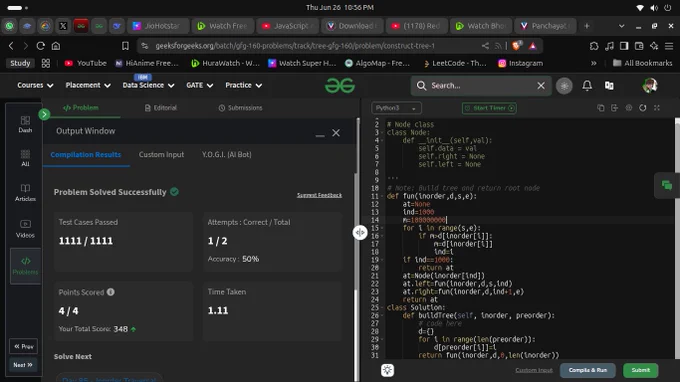
Task: Open the Articles sidebar icon
Action: pyautogui.click(x=25, y=193)
